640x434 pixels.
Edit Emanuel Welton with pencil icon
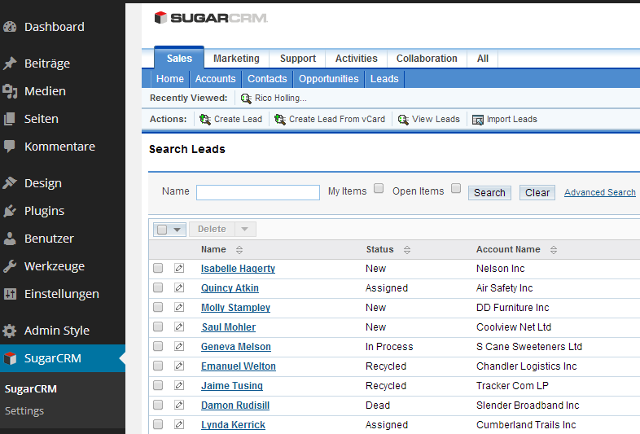point(179,366)
